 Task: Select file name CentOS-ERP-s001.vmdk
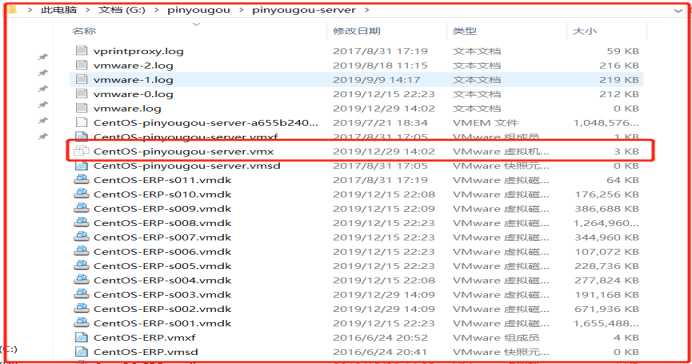click(x=162, y=323)
